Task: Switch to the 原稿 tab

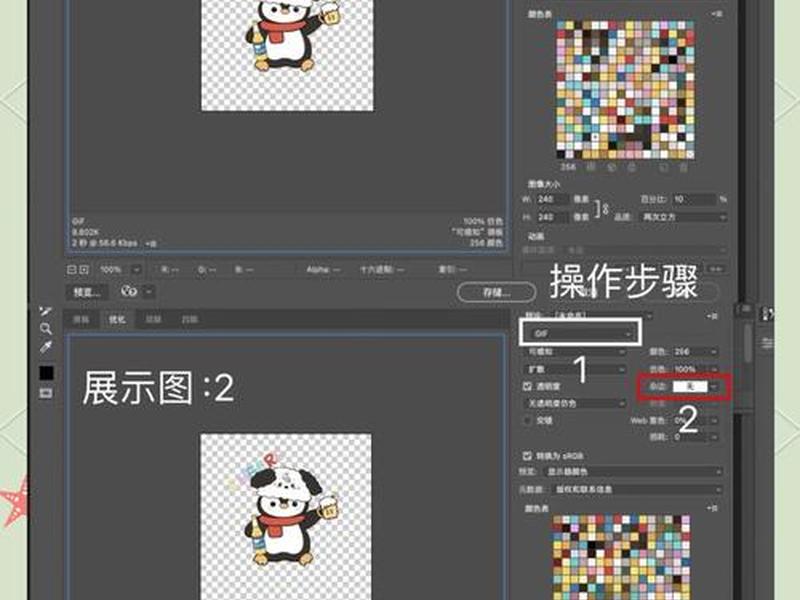Action: [81, 319]
